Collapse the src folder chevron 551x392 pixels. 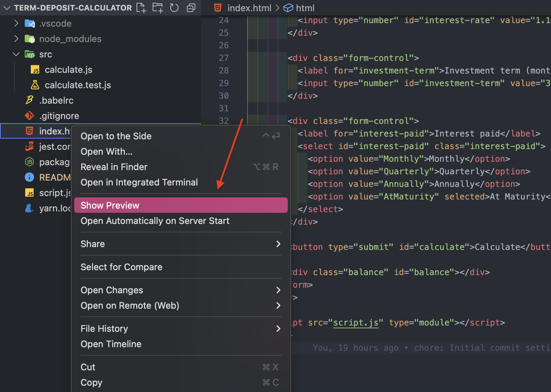tap(16, 54)
